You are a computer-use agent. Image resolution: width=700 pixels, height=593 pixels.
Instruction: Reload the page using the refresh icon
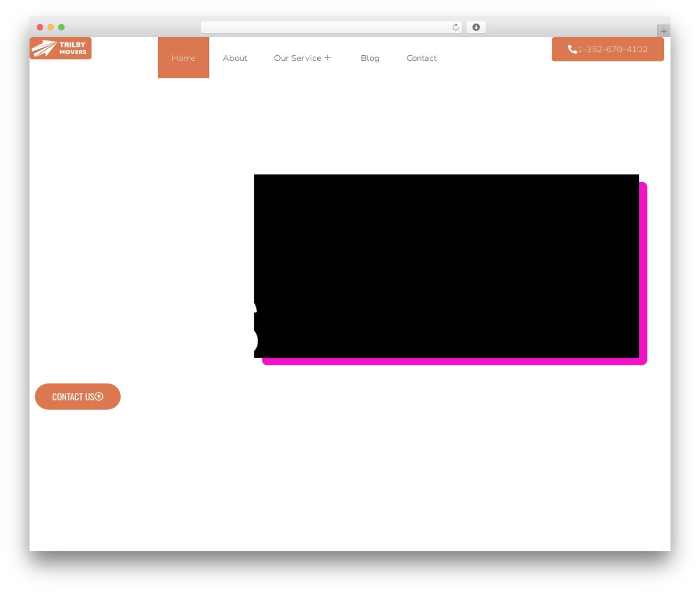pos(455,27)
